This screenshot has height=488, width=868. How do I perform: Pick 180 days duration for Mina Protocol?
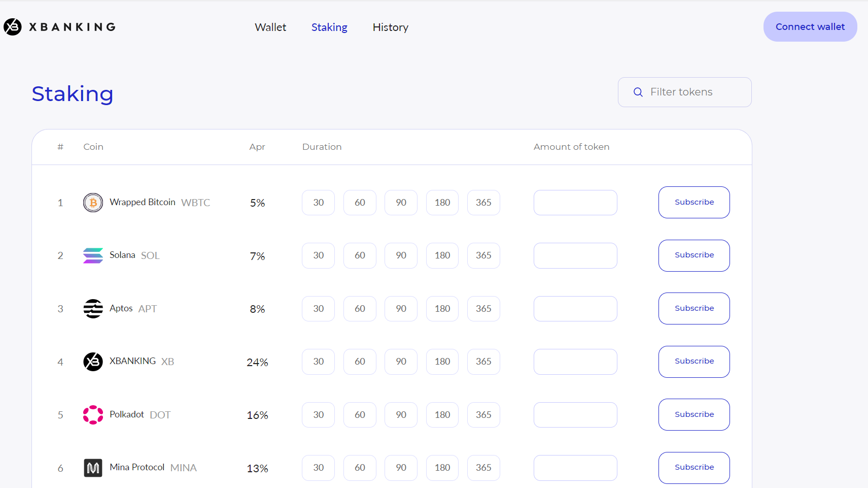coord(442,468)
